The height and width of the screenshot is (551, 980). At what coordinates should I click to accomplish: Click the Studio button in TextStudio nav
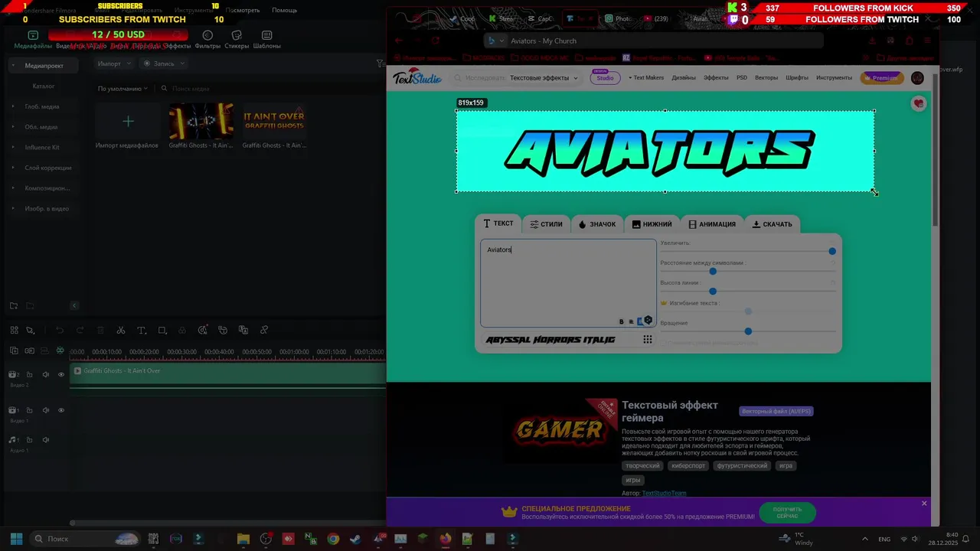tap(605, 78)
